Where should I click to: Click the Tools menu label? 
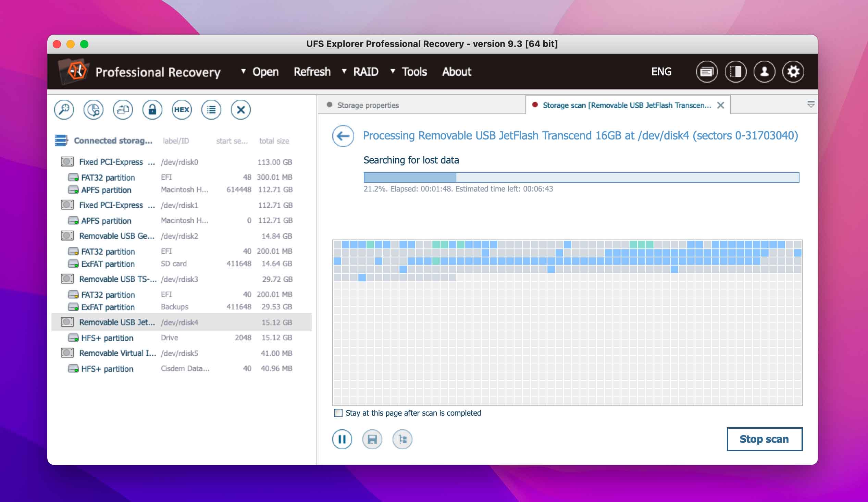coord(414,72)
